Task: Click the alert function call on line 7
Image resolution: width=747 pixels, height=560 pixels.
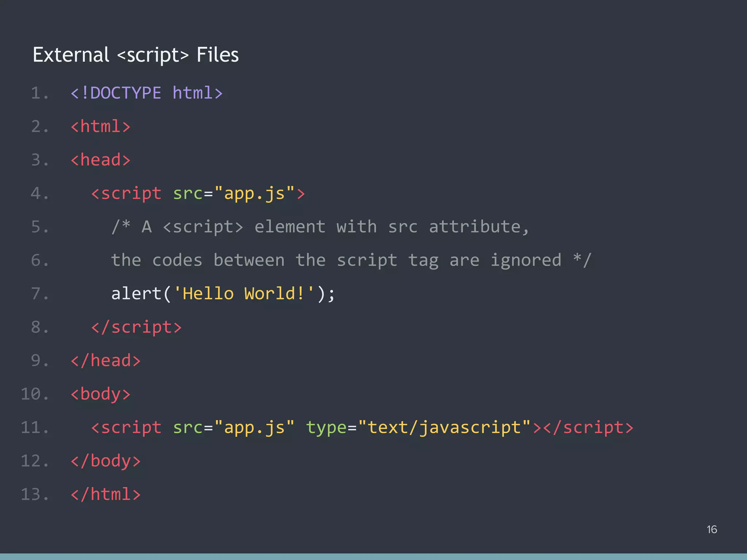Action: coord(137,293)
